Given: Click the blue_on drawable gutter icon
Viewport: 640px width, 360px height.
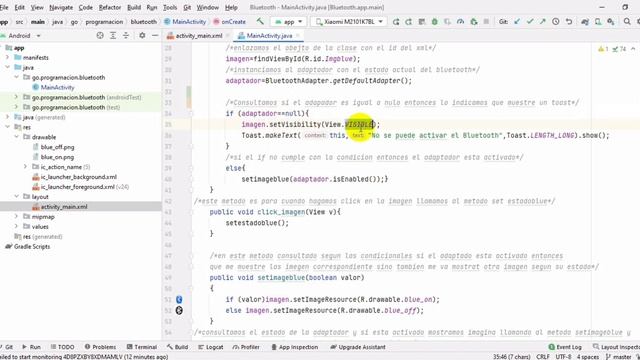Looking at the screenshot, I should pos(179,300).
